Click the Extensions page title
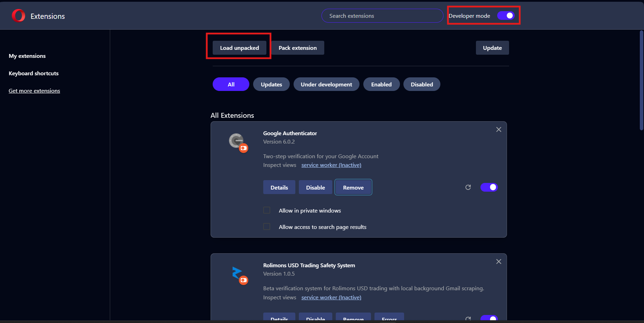Image resolution: width=644 pixels, height=323 pixels. pos(48,16)
